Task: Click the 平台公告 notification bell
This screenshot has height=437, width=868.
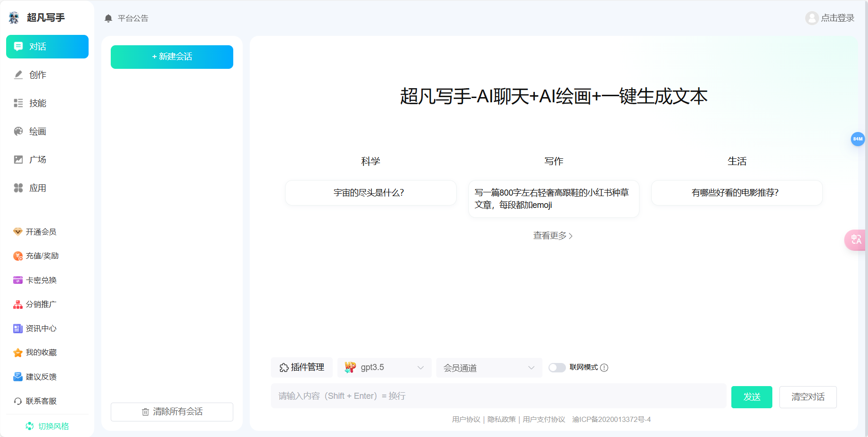Action: coord(108,18)
